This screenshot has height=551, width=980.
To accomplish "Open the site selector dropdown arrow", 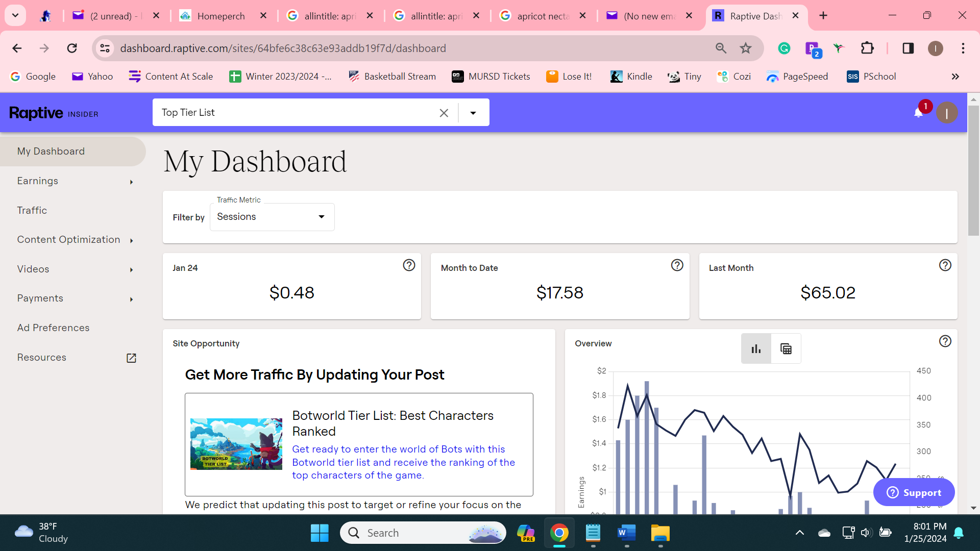I will pos(473,113).
